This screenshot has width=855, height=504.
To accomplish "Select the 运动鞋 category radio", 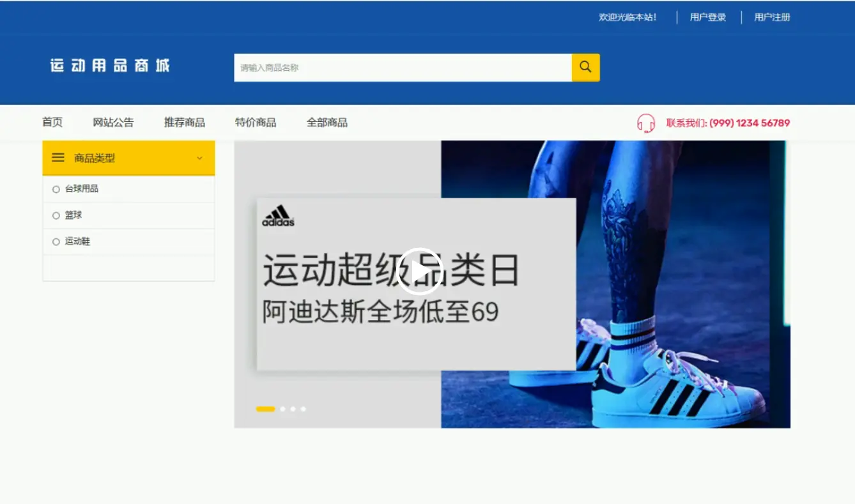I will click(x=56, y=242).
